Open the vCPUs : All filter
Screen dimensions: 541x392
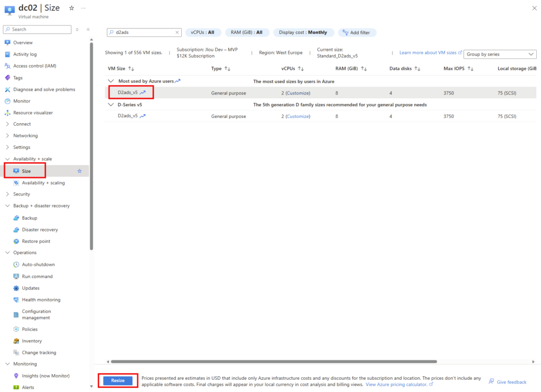[202, 32]
